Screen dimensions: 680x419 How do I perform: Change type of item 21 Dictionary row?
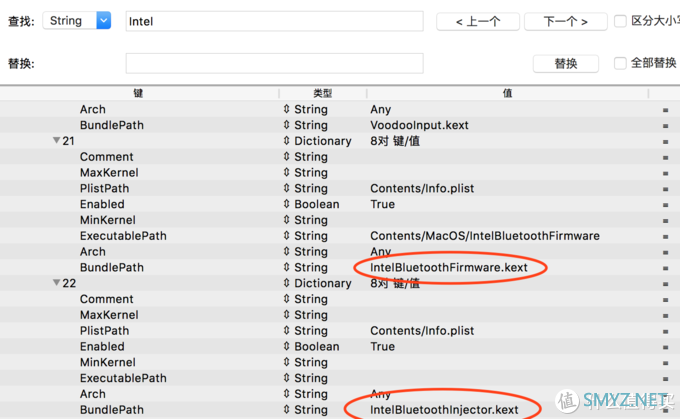[x=286, y=141]
